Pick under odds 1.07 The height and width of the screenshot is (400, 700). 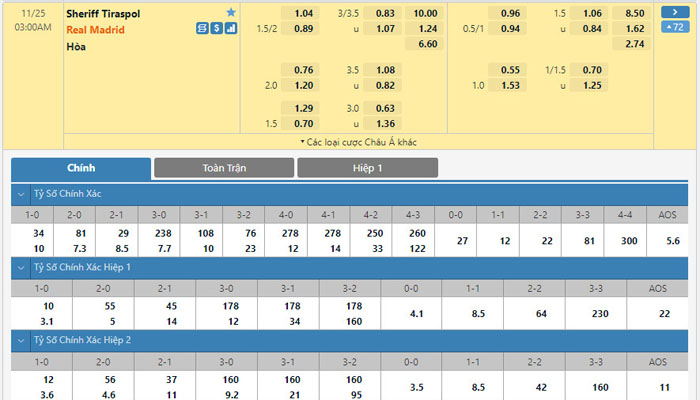click(382, 29)
